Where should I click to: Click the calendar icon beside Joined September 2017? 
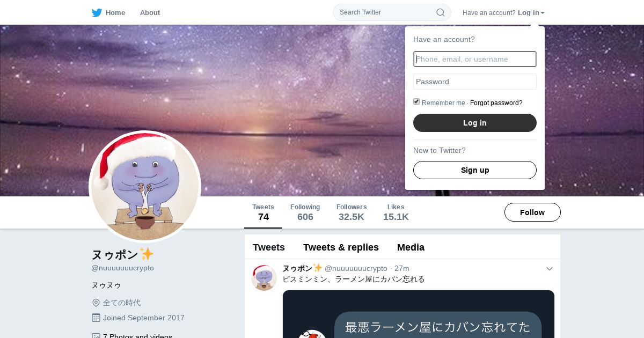96,318
